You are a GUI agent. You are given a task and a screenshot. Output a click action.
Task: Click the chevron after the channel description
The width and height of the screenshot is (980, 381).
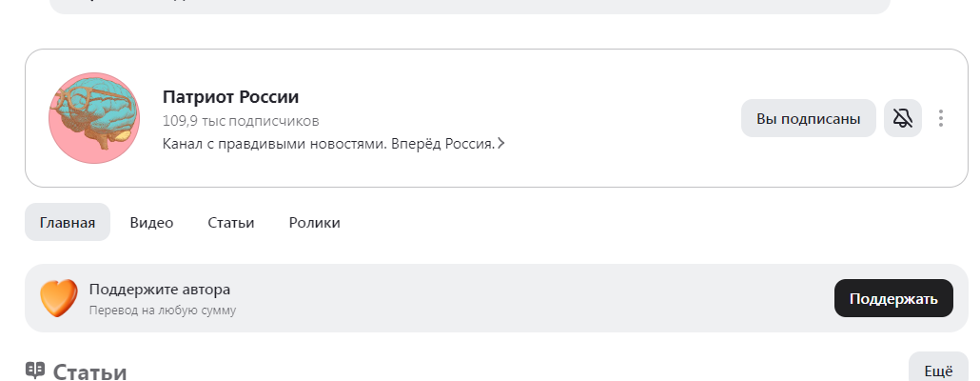[501, 144]
